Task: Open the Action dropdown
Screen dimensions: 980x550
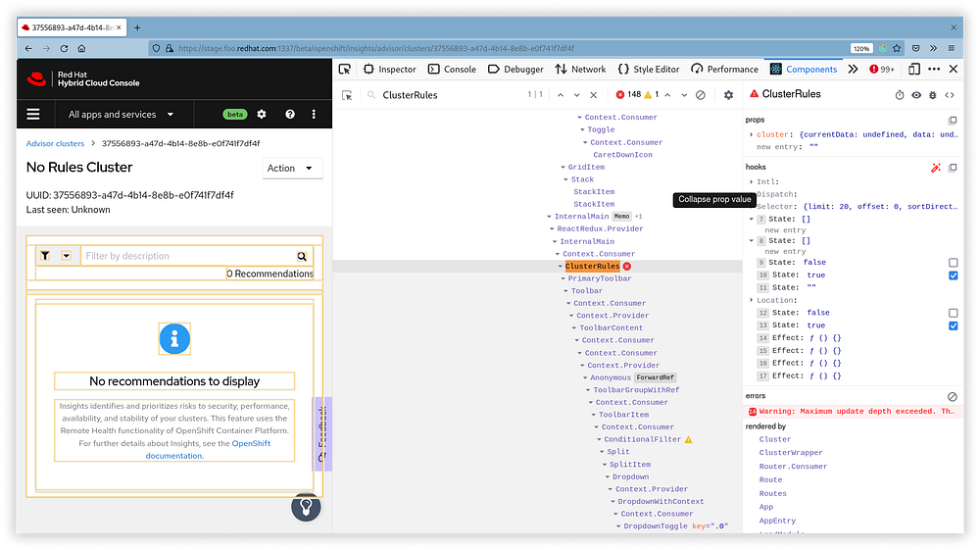Action: [292, 168]
